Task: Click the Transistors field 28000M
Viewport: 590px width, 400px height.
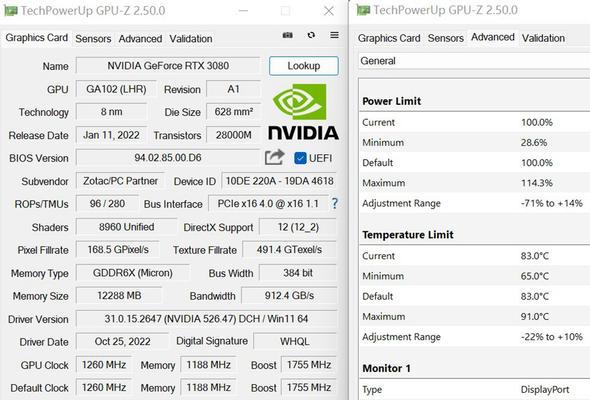Action: (233, 135)
